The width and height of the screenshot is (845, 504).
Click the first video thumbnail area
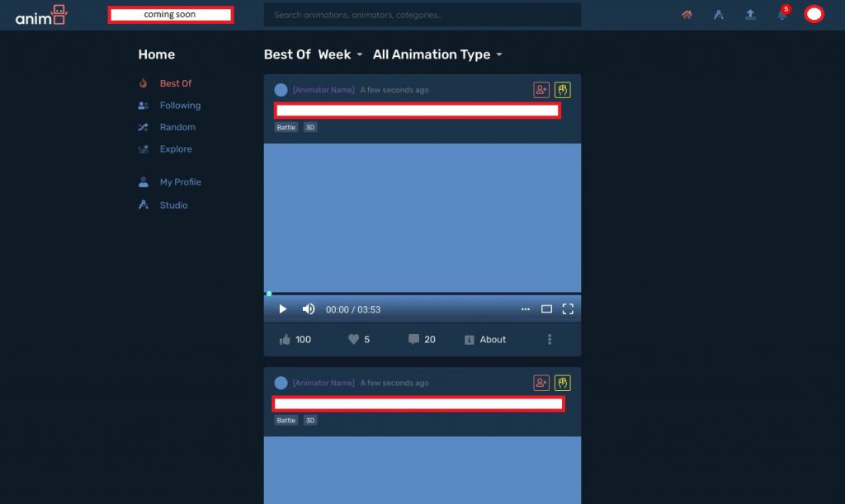(422, 218)
